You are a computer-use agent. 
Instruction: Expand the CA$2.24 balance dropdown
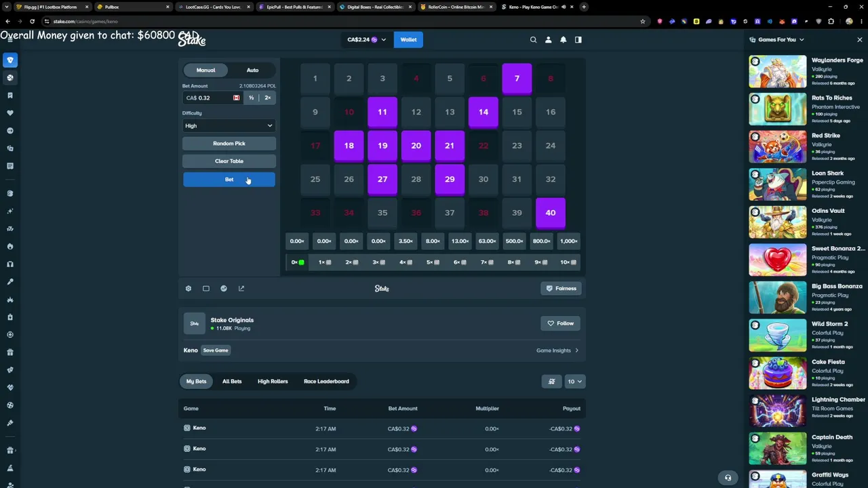[x=366, y=39]
